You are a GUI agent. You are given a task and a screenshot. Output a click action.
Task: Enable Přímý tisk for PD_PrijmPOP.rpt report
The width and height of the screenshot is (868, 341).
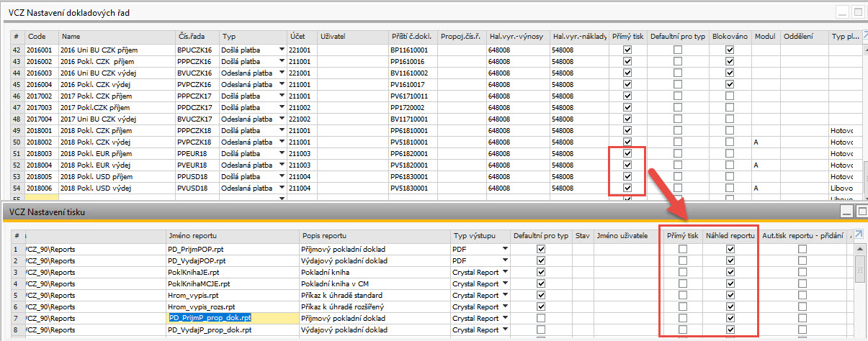(682, 249)
